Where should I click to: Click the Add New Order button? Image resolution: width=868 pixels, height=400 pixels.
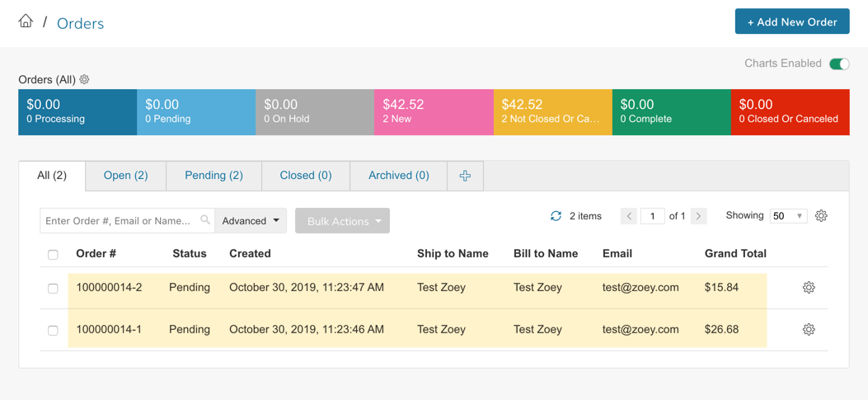(x=792, y=21)
